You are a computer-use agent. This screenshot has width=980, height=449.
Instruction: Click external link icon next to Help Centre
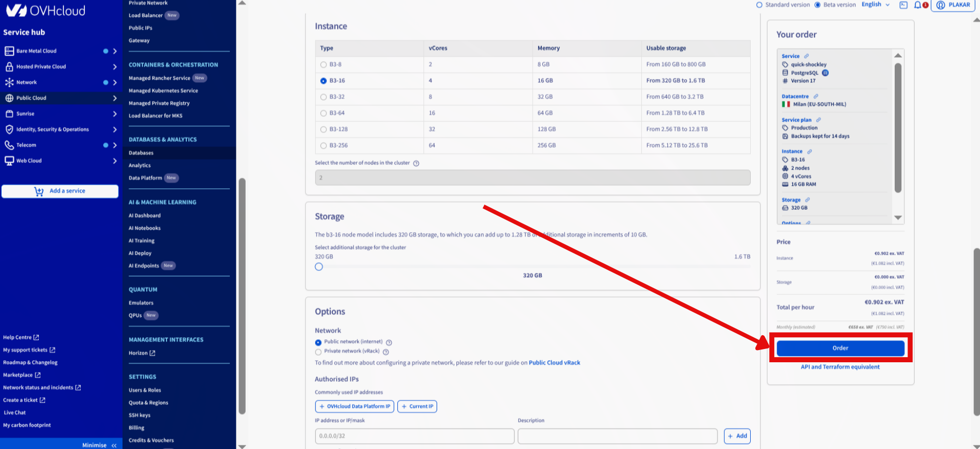(x=36, y=337)
